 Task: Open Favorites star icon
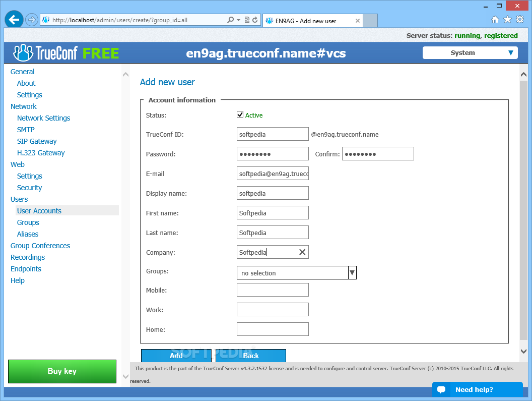pyautogui.click(x=507, y=19)
